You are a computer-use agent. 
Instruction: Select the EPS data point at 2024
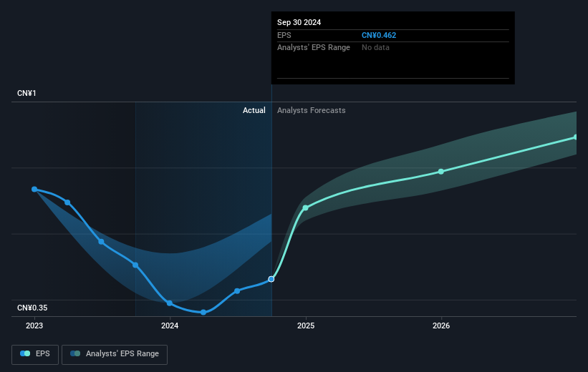[x=170, y=303]
